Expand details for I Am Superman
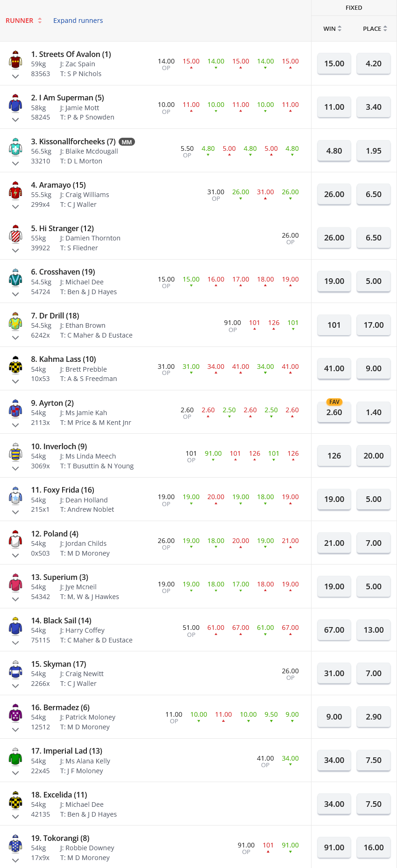 [x=15, y=120]
